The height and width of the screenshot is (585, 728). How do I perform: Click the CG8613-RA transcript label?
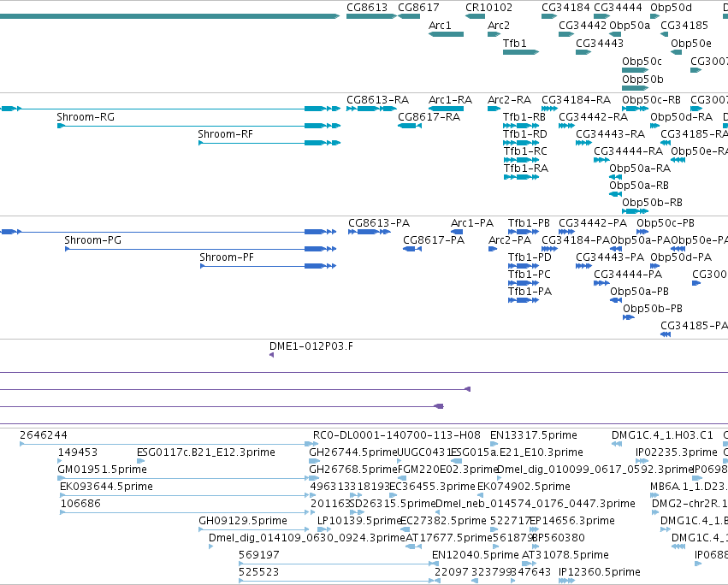click(378, 100)
